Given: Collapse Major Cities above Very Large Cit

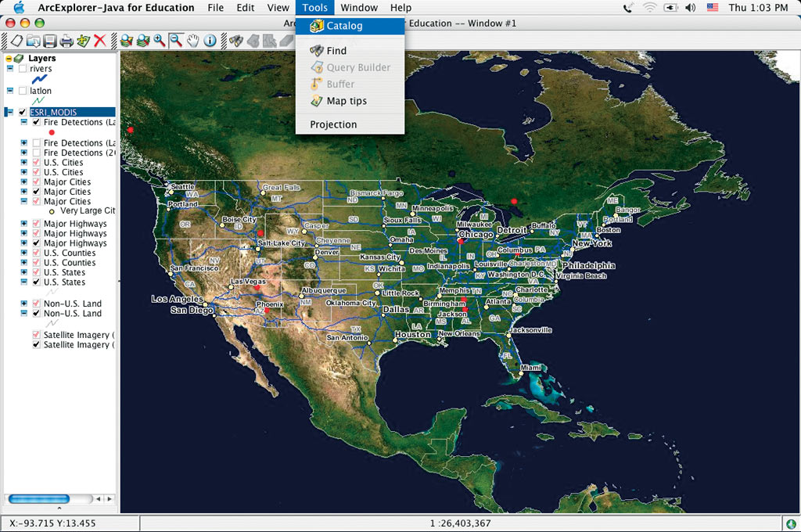Looking at the screenshot, I should (24, 201).
